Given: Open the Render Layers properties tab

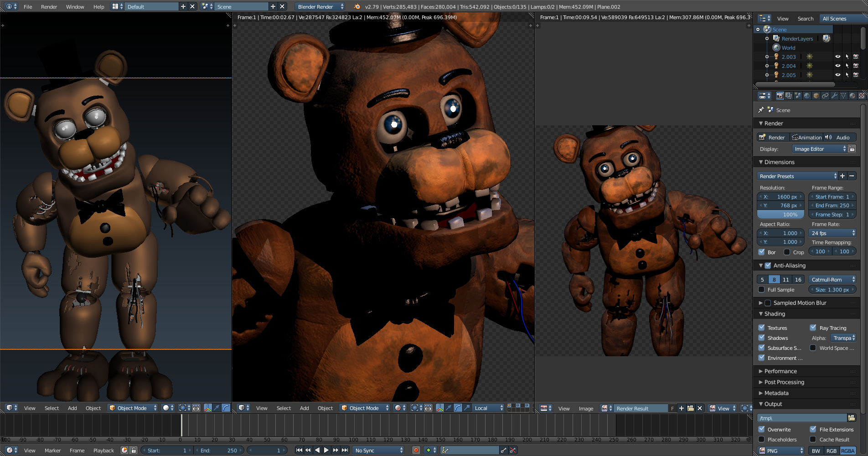Looking at the screenshot, I should click(789, 96).
